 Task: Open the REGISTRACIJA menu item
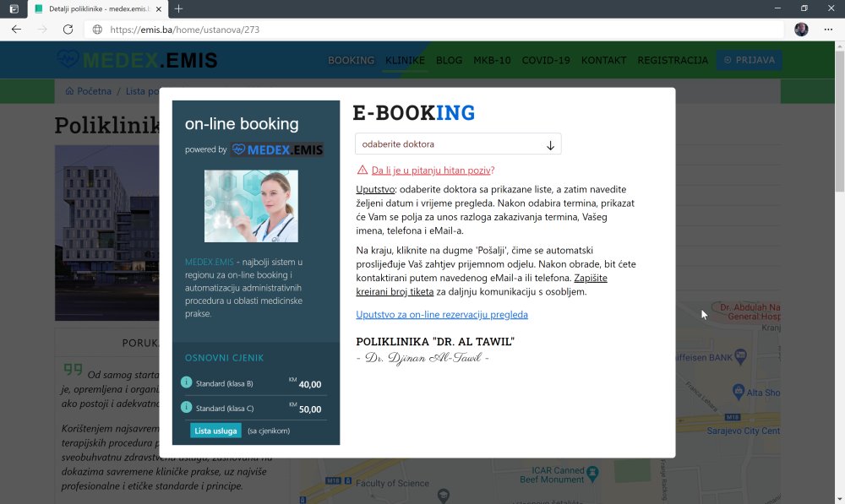click(673, 60)
